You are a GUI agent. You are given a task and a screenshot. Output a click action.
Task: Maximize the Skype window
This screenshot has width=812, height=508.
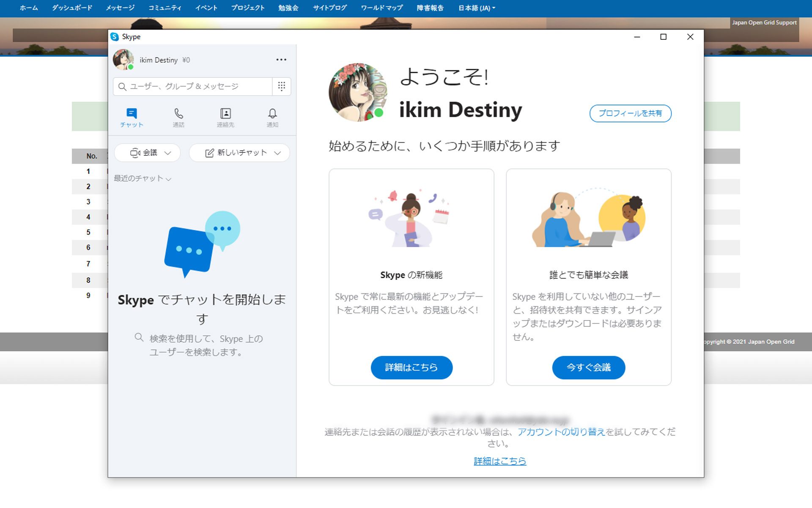(x=664, y=37)
